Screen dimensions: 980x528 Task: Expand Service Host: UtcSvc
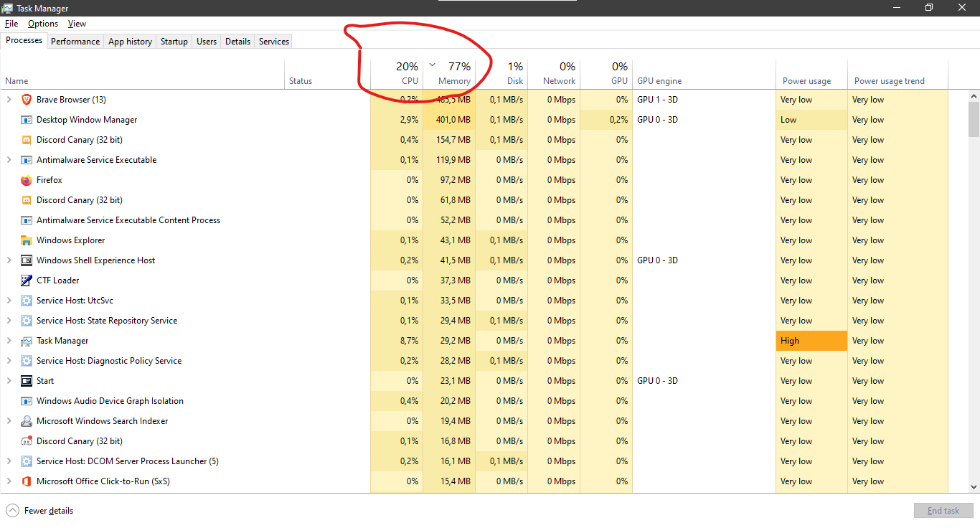pos(9,301)
